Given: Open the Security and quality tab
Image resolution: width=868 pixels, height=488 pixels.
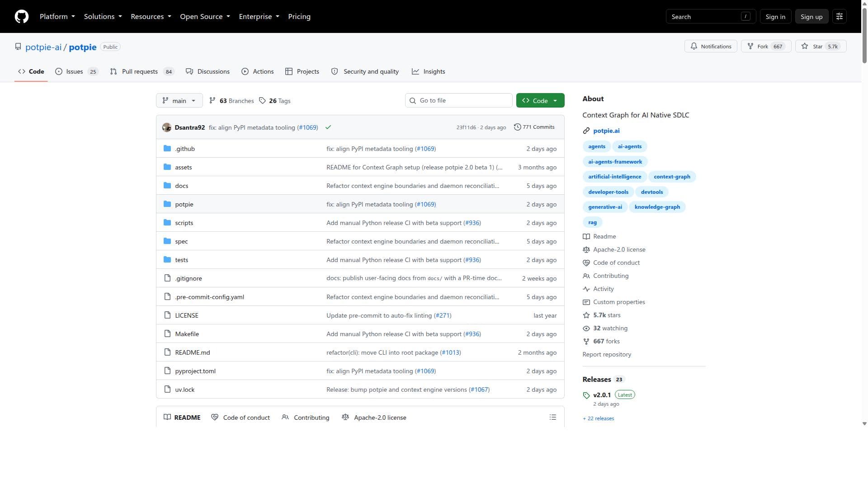Looking at the screenshot, I should [365, 71].
